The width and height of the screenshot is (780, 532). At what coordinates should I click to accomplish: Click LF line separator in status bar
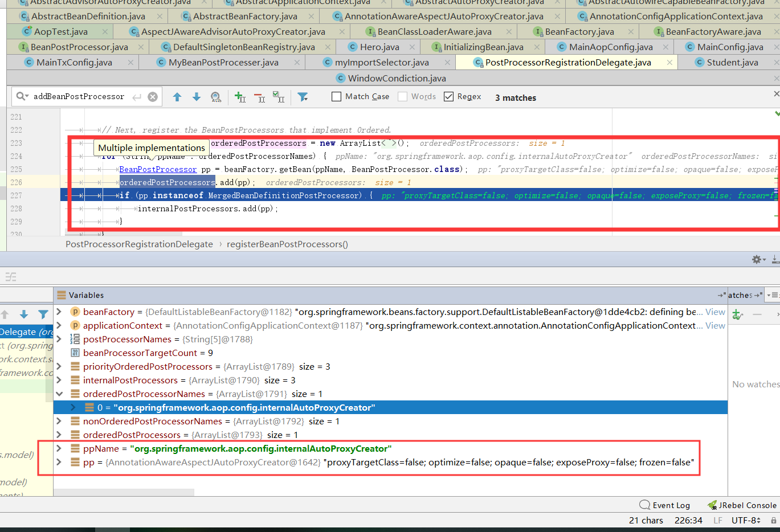pos(718,521)
